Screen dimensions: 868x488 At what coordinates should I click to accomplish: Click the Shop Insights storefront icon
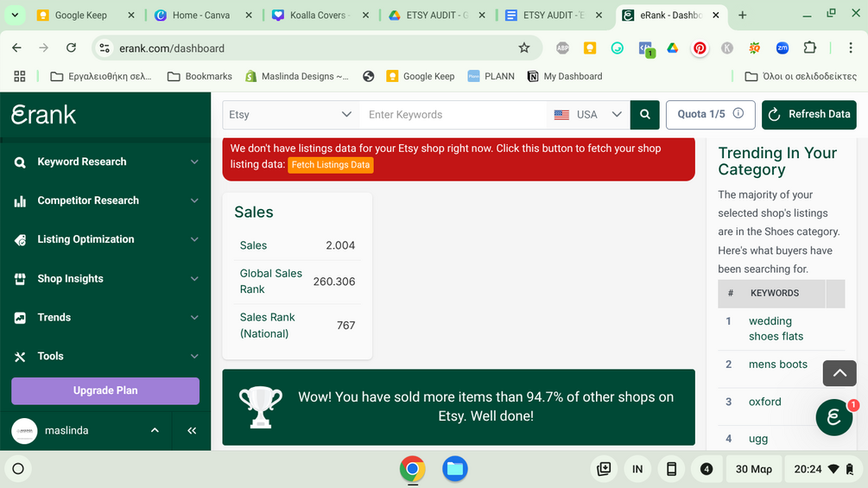(x=20, y=279)
